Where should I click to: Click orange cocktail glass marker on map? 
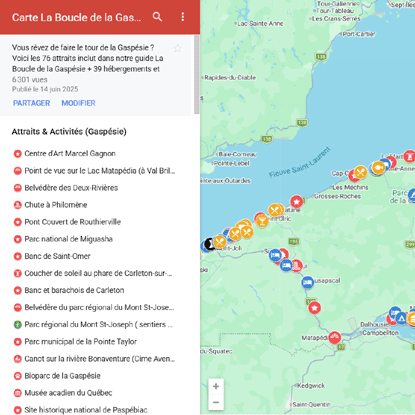pos(262,221)
